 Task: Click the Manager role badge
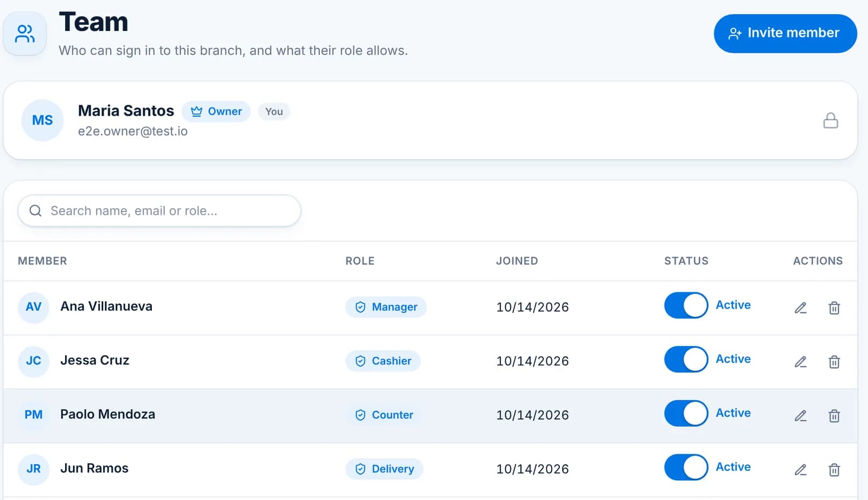click(x=386, y=307)
